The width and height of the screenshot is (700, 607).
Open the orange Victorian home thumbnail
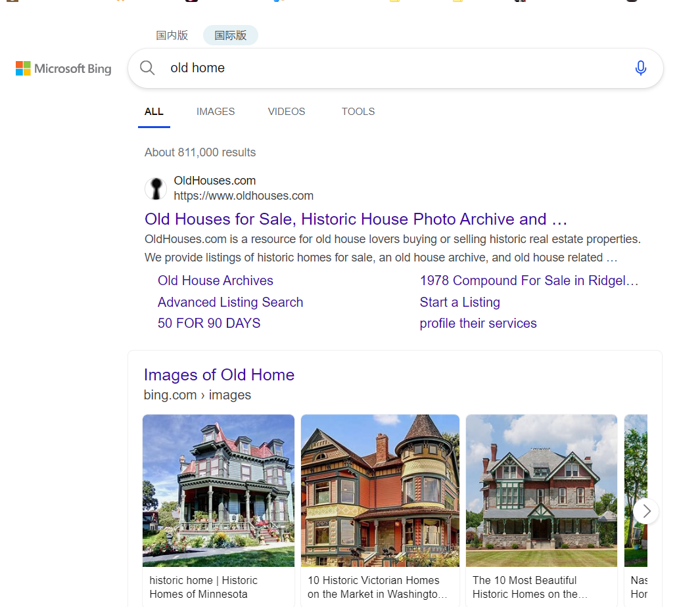(380, 490)
